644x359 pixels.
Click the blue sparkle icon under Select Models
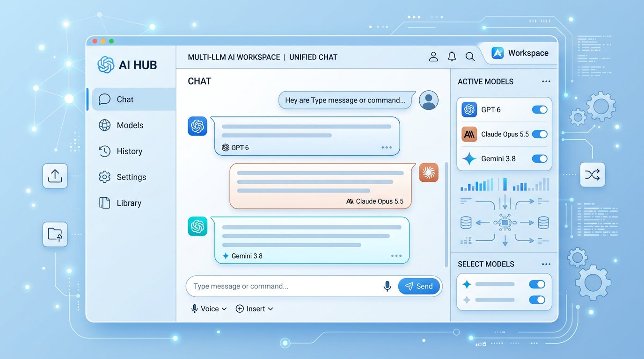click(467, 284)
